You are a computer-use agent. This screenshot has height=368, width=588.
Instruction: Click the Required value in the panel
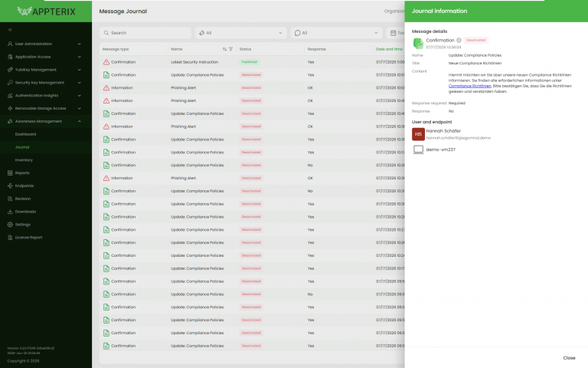[x=457, y=103]
